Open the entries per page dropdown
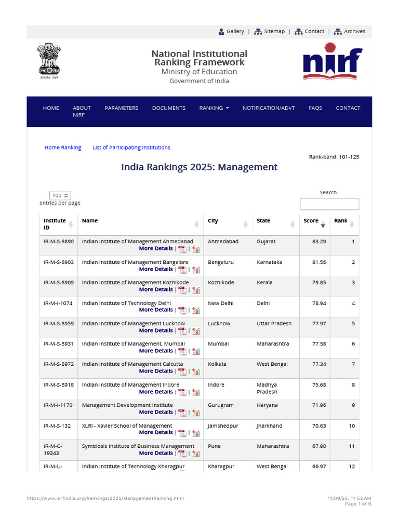Image resolution: width=399 pixels, height=532 pixels. (x=60, y=195)
